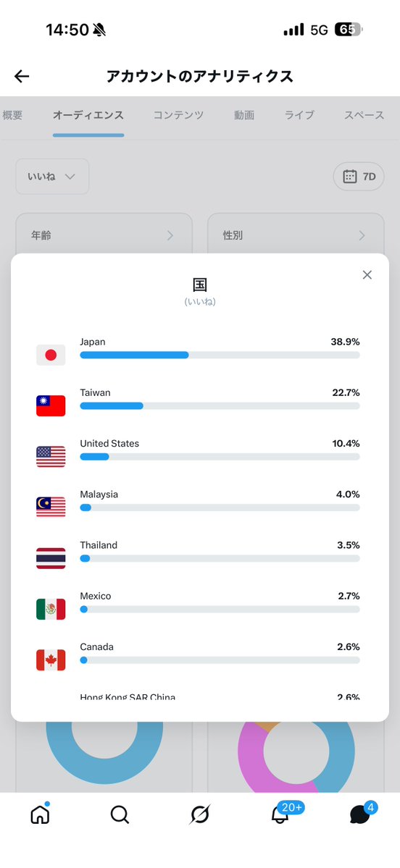Switch to the ライブ tab

point(299,115)
